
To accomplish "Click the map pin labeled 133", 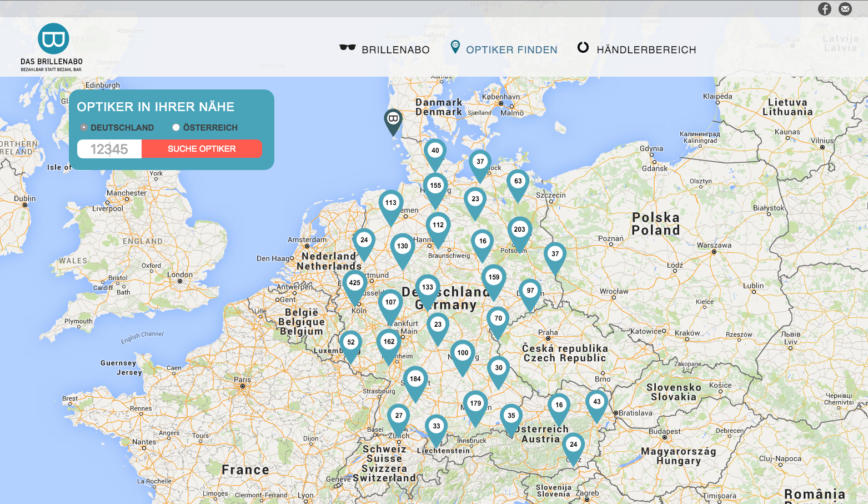I will [x=428, y=292].
